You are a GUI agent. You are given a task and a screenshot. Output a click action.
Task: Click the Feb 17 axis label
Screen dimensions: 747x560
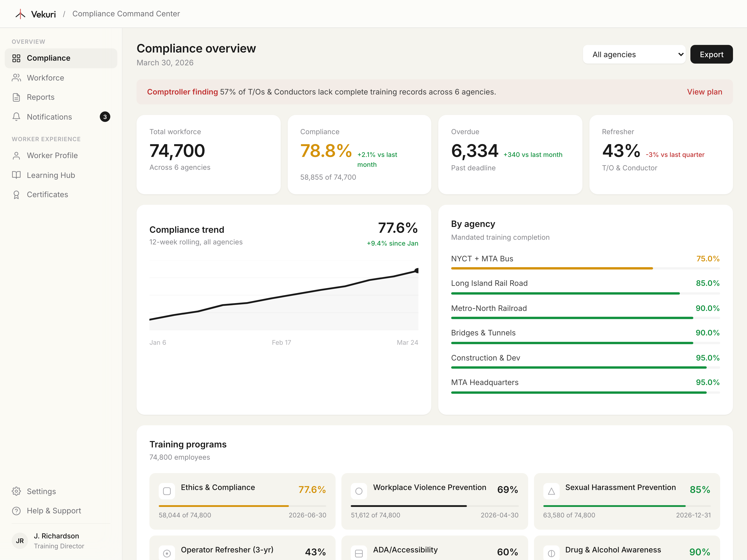pyautogui.click(x=281, y=343)
